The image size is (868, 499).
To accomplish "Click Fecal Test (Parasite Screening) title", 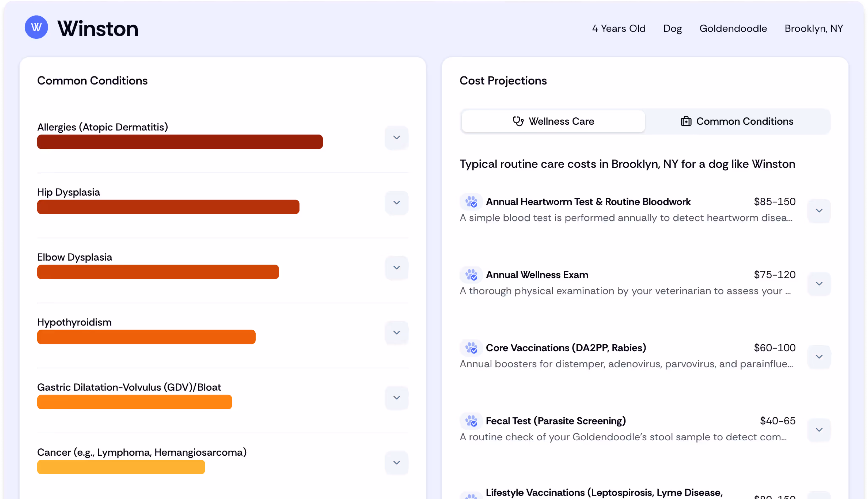I will pos(555,421).
